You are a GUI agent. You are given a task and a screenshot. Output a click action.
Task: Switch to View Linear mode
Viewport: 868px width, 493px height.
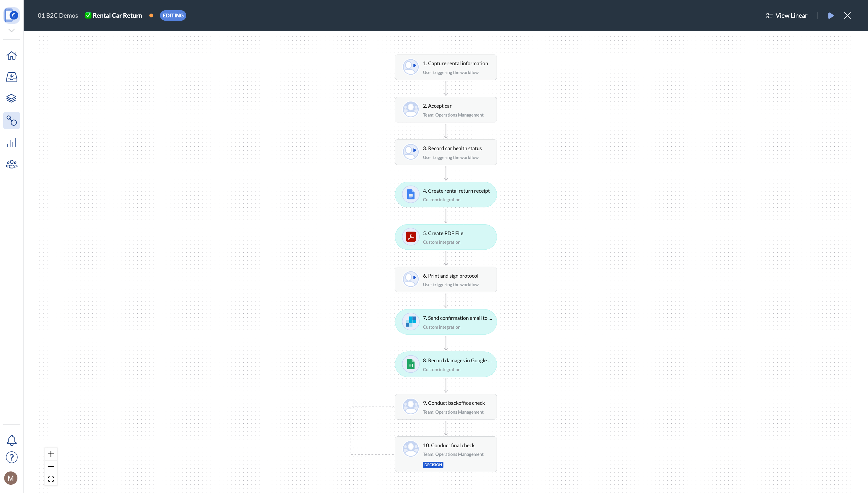[786, 16]
